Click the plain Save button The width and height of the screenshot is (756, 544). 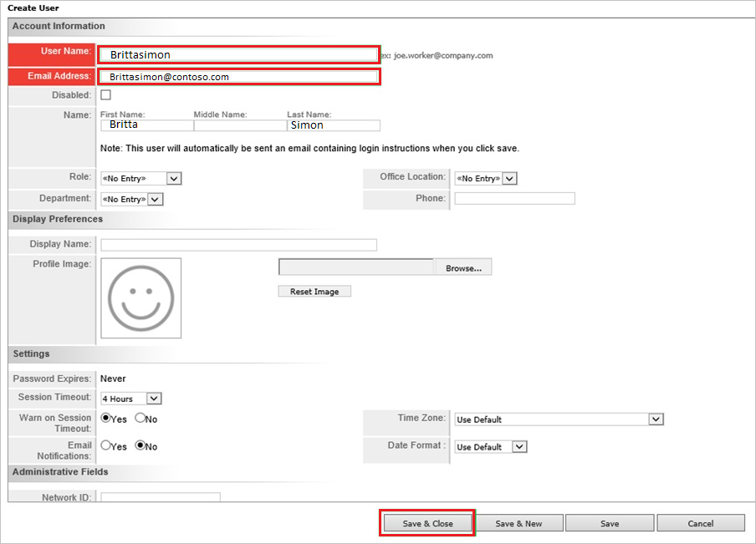tap(610, 523)
